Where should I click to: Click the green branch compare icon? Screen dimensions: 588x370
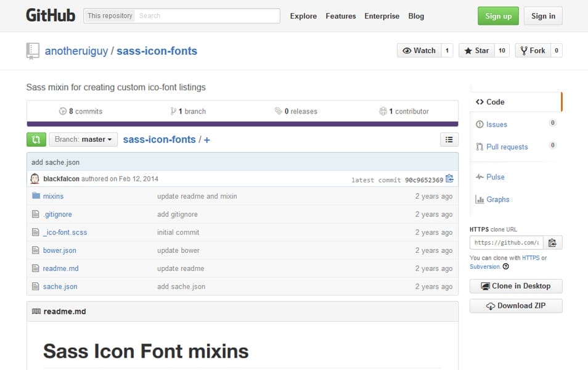coord(36,139)
